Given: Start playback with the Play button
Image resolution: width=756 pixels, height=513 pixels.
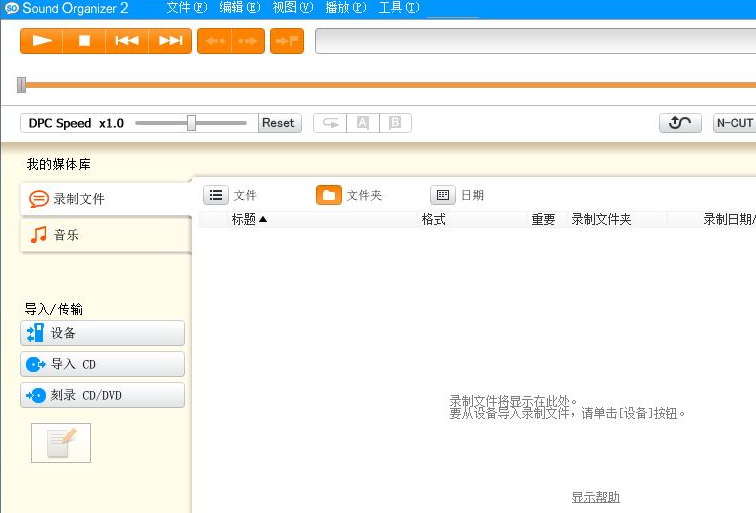Looking at the screenshot, I should click(41, 40).
